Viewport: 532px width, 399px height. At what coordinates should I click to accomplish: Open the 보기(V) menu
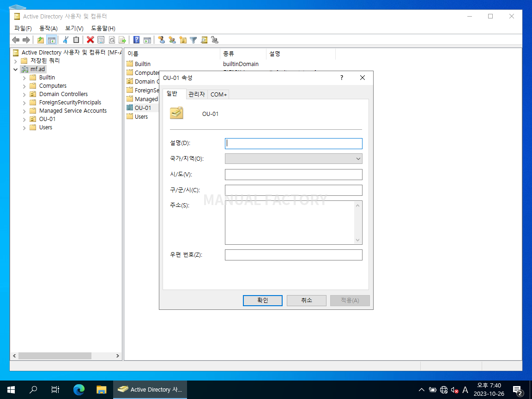click(74, 29)
